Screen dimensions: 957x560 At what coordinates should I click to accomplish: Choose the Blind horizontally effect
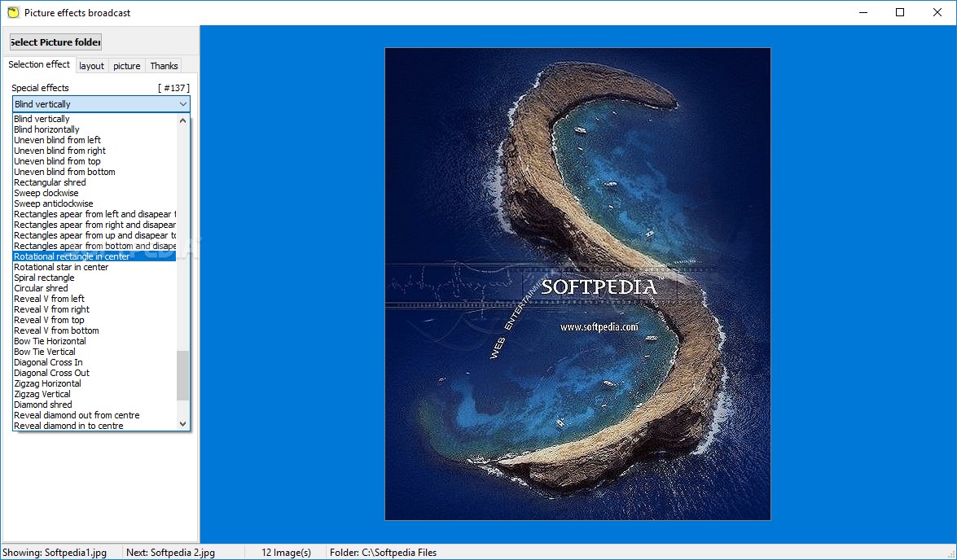(94, 129)
